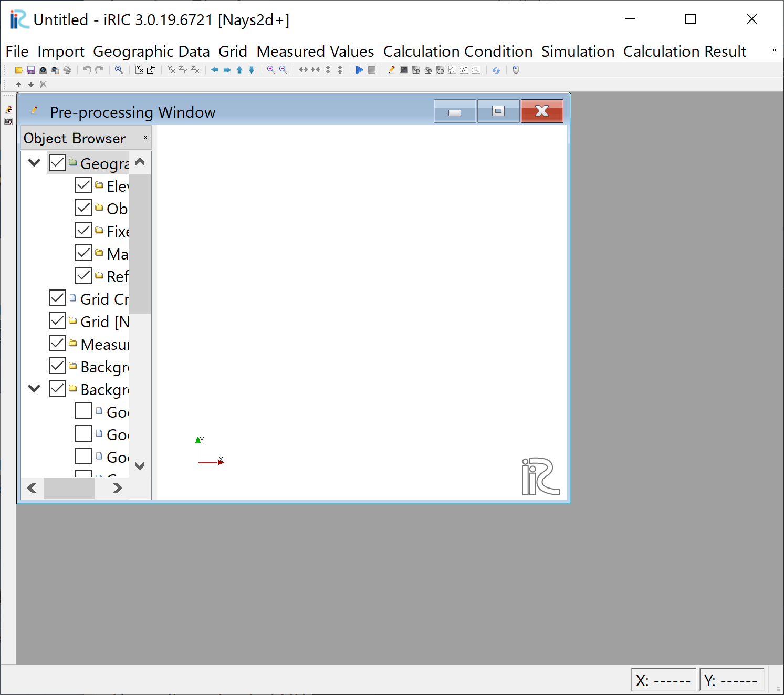Screen dimensions: 784x695
Task: Uncheck the Obstacle item checkbox
Action: tap(83, 208)
